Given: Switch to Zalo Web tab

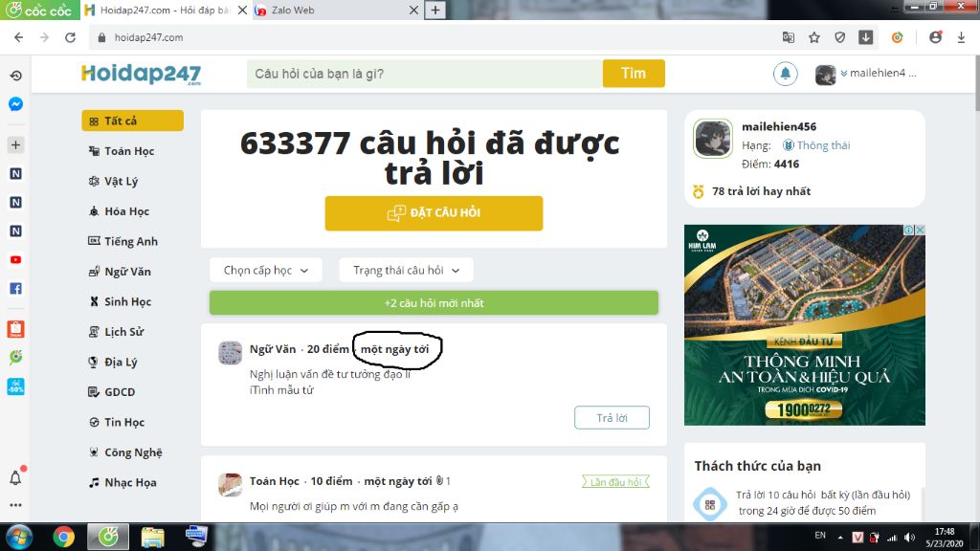Looking at the screenshot, I should point(329,10).
